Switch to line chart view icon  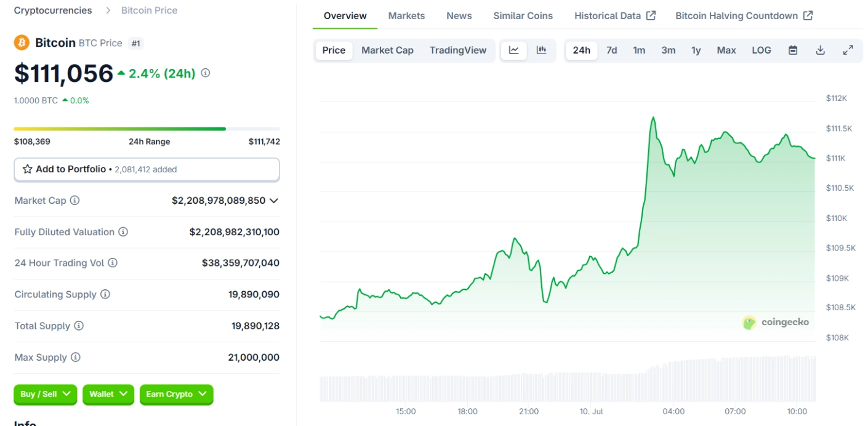(x=514, y=50)
